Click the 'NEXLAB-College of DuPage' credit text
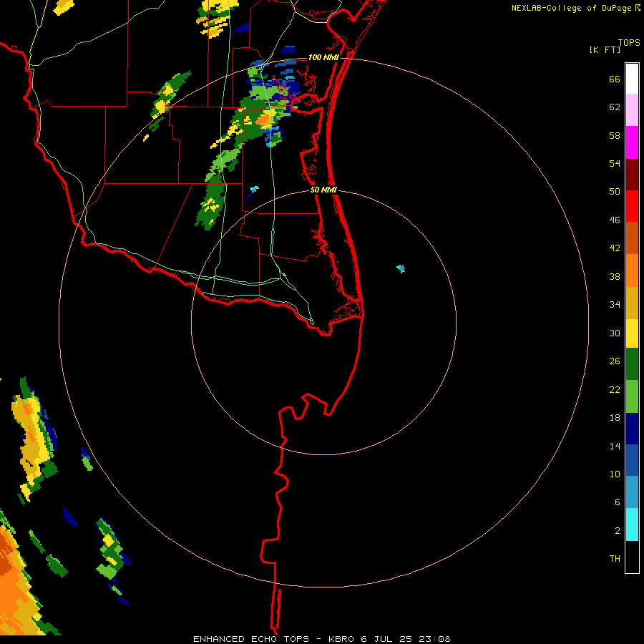 click(x=572, y=8)
